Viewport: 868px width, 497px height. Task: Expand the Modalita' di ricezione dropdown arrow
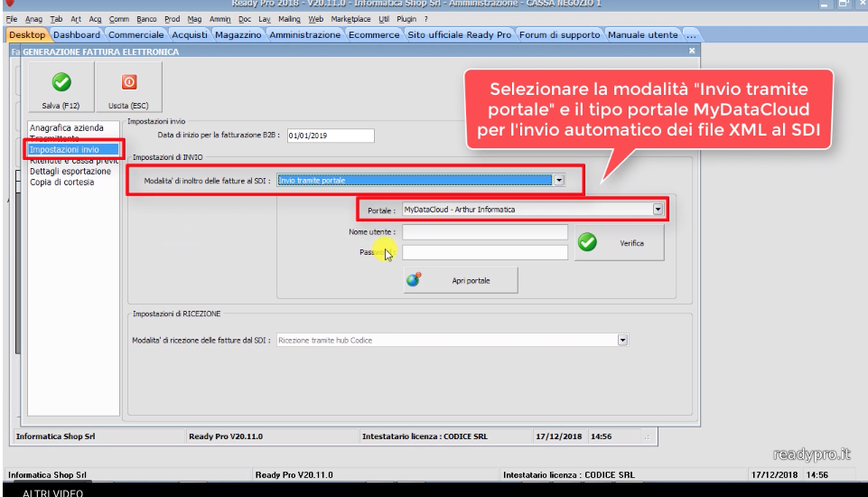[x=622, y=340]
